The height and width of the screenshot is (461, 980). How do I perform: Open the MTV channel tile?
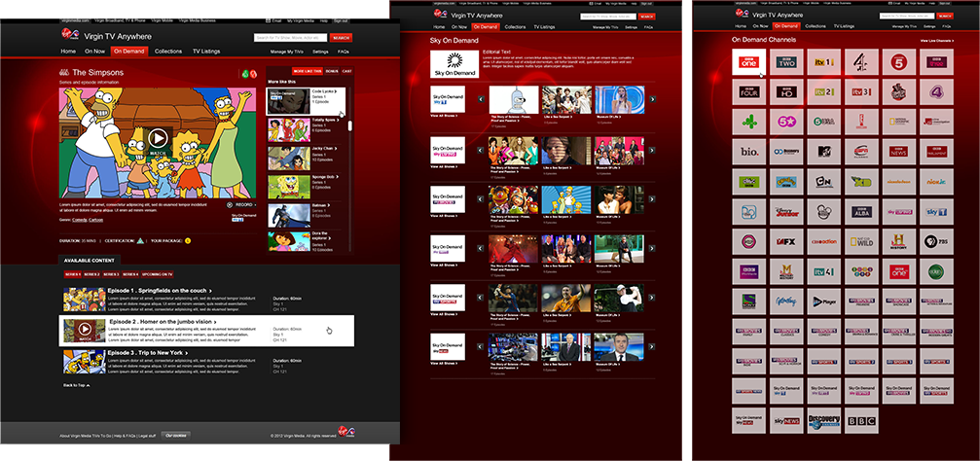[824, 152]
